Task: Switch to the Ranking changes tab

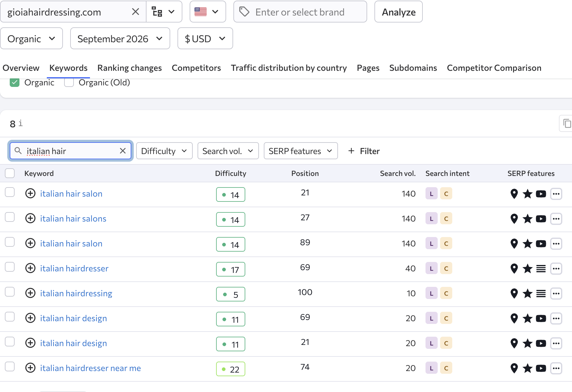Action: (129, 68)
